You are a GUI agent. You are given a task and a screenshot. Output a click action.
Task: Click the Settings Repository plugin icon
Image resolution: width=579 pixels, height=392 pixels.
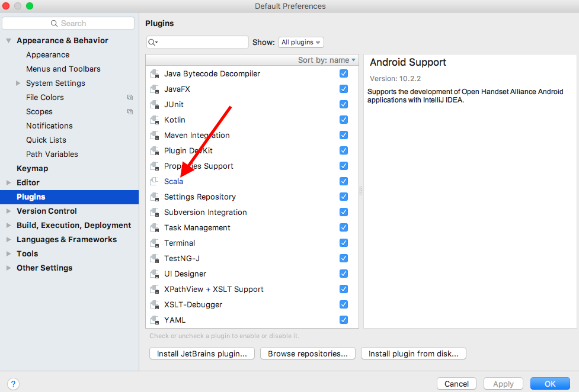pyautogui.click(x=154, y=197)
